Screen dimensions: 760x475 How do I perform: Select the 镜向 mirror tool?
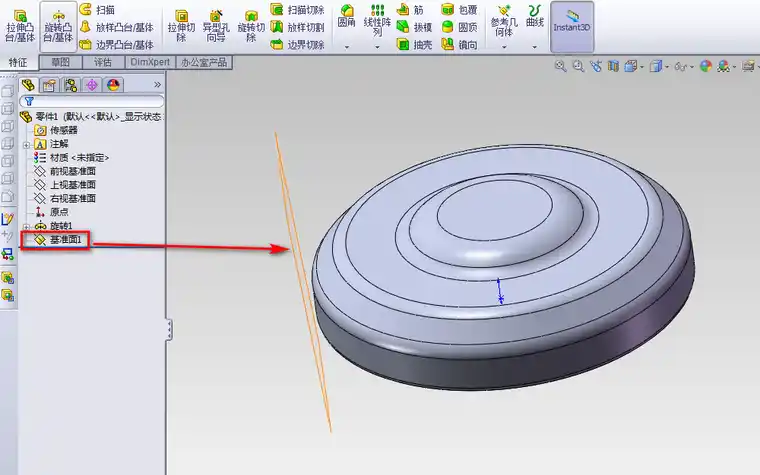(459, 45)
